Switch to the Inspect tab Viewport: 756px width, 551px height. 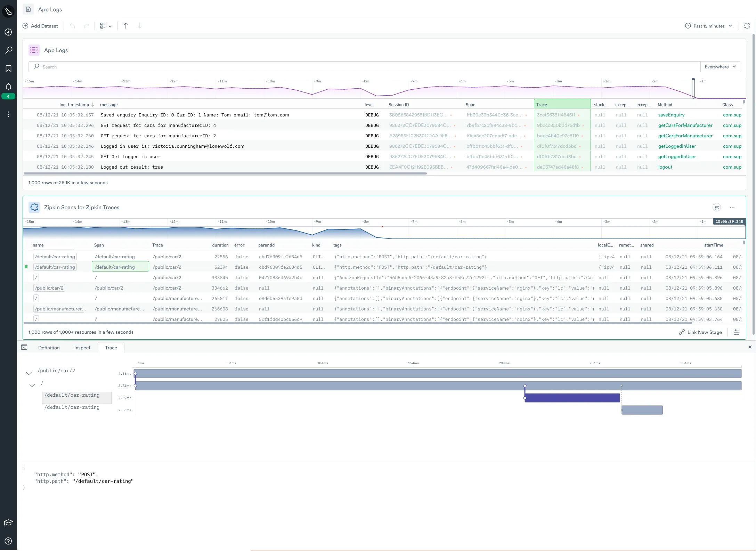coord(82,348)
